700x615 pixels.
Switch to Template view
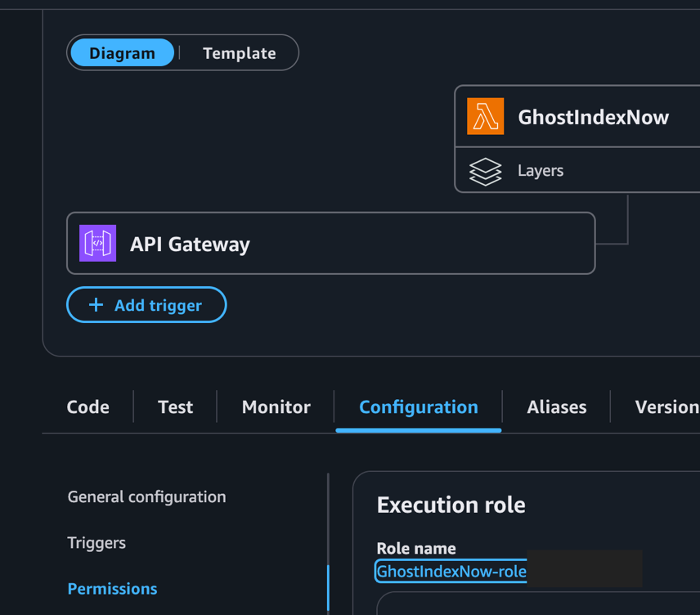pos(240,53)
